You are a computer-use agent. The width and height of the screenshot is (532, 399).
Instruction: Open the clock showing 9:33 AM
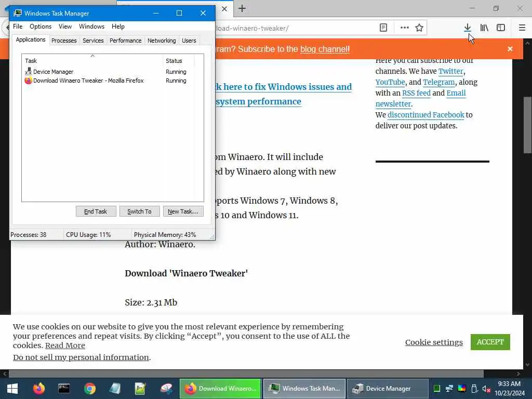tap(509, 389)
